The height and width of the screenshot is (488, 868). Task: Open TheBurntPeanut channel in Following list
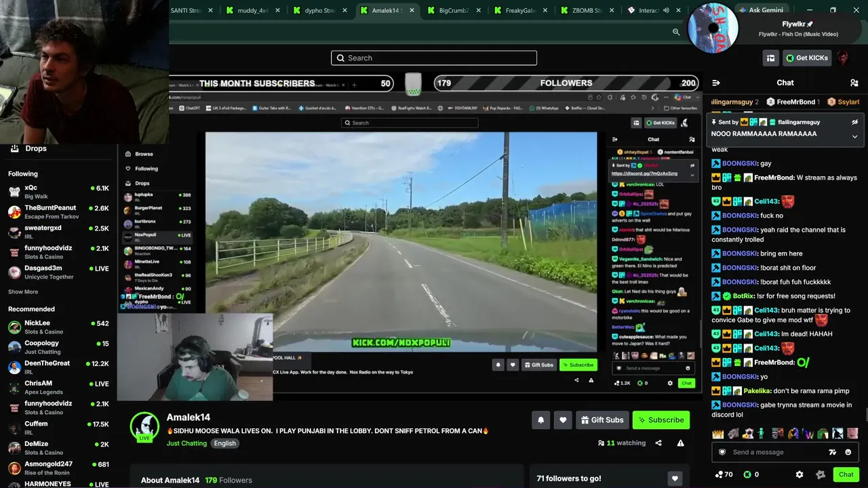tap(58, 212)
